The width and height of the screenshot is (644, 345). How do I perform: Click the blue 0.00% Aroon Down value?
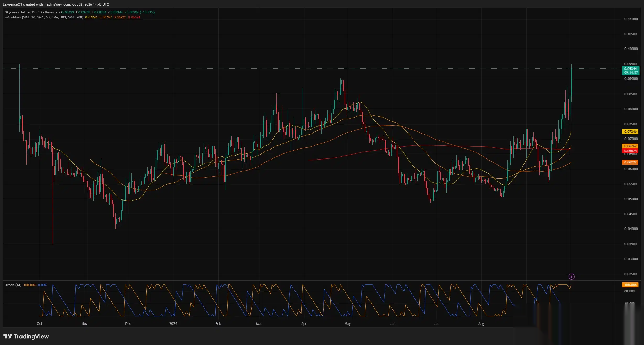(42, 285)
